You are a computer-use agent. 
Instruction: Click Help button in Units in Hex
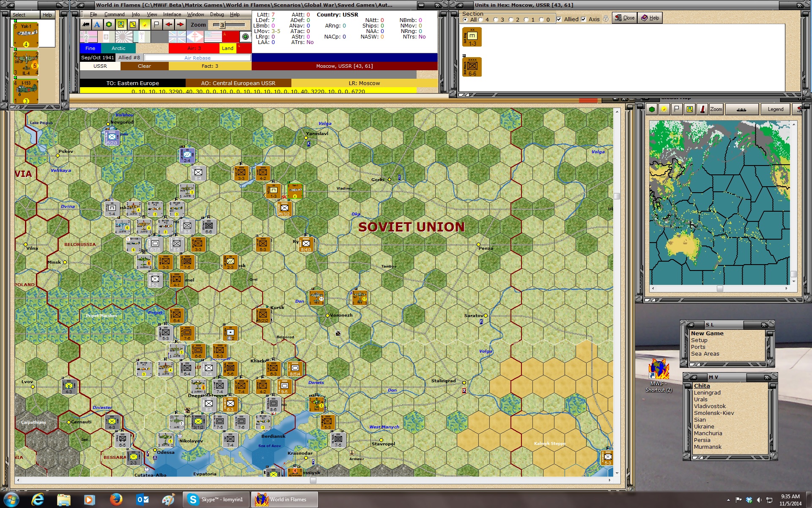click(x=650, y=18)
